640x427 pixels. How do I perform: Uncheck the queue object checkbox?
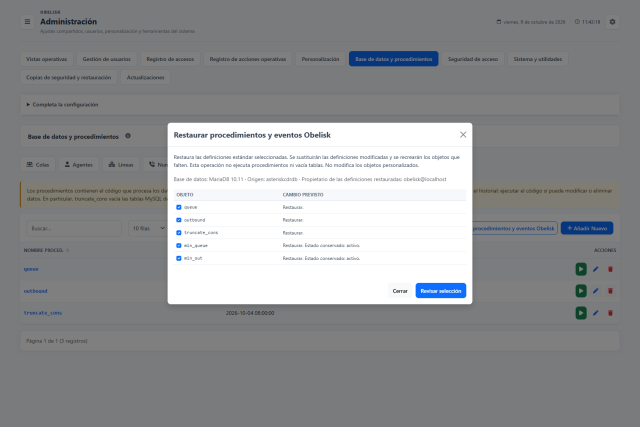(x=179, y=207)
